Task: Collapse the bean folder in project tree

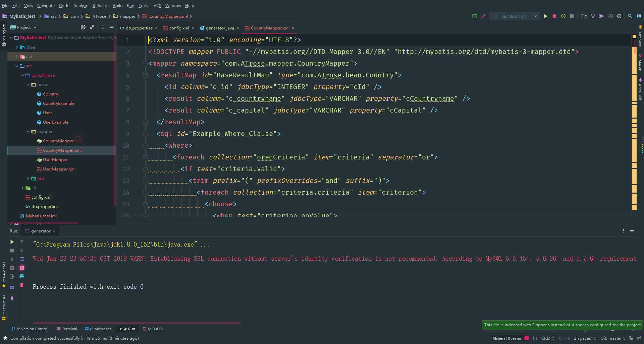Action: point(28,85)
